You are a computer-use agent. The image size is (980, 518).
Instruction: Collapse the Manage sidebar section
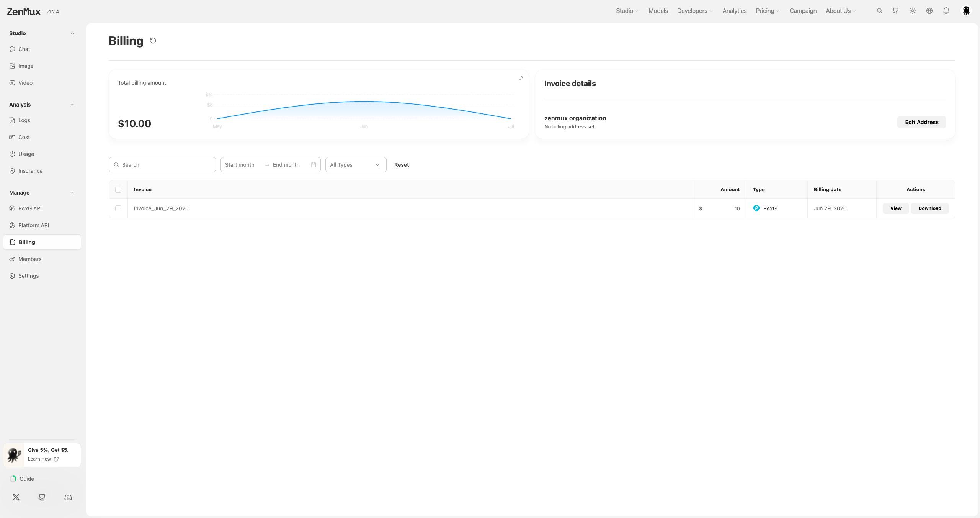click(72, 193)
